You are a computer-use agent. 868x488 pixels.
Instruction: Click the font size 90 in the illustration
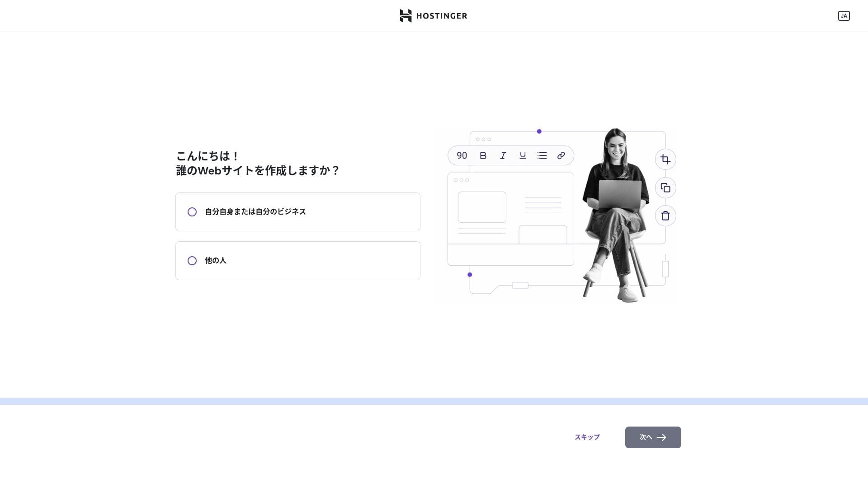coord(462,155)
